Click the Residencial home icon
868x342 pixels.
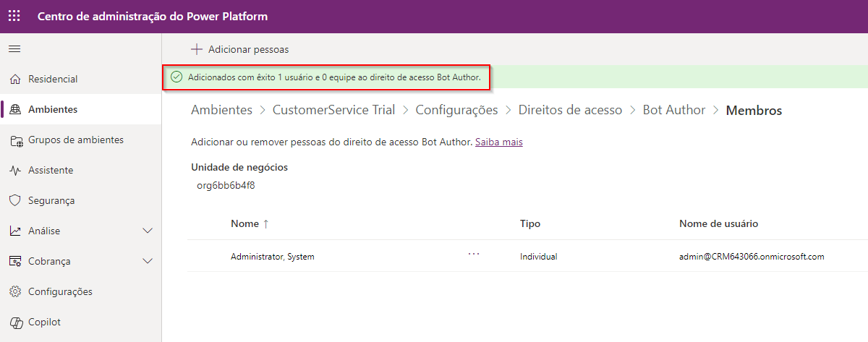point(15,79)
